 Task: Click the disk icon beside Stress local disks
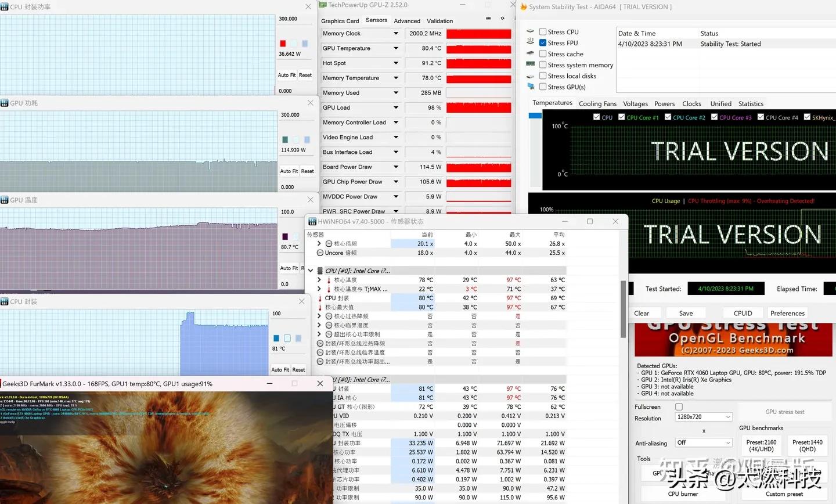coord(529,75)
